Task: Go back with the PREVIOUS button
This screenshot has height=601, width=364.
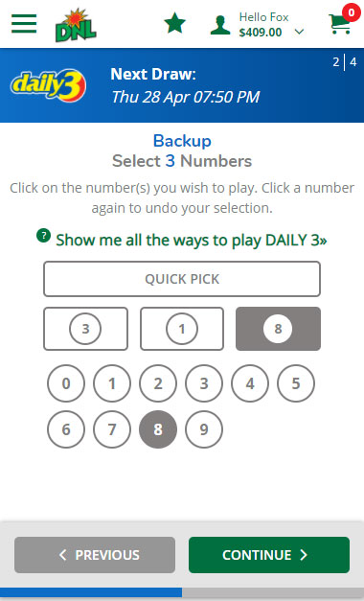Action: tap(95, 555)
